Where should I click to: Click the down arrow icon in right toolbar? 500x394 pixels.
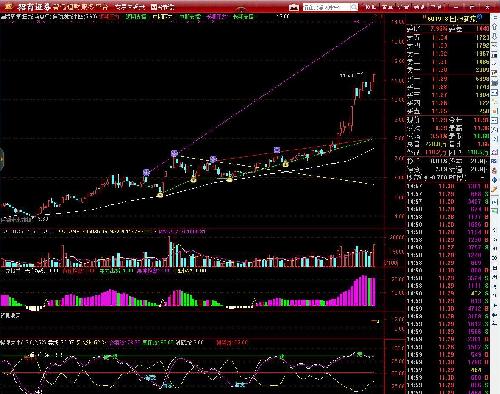(495, 36)
